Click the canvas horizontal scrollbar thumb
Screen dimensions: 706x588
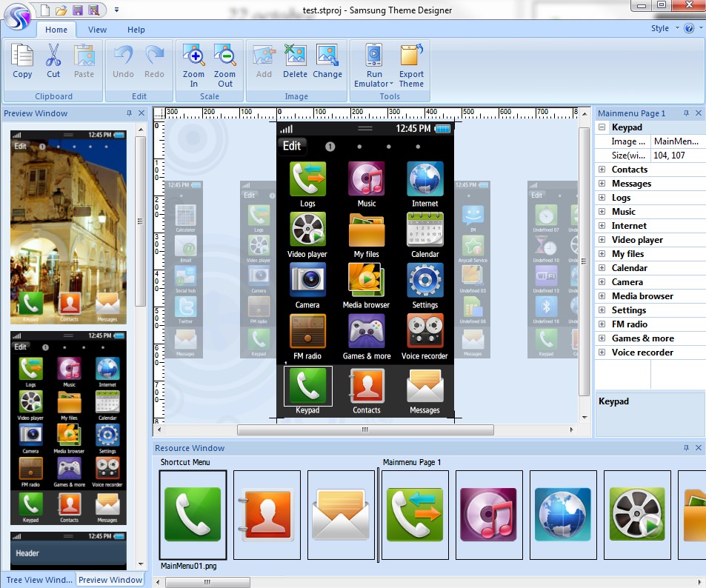pos(365,430)
